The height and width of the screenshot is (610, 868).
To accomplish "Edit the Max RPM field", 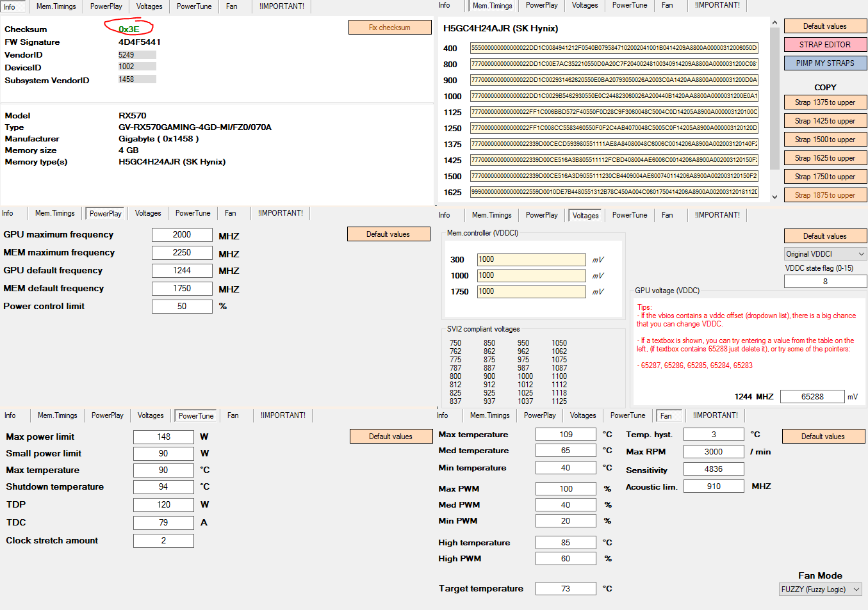I will [714, 452].
